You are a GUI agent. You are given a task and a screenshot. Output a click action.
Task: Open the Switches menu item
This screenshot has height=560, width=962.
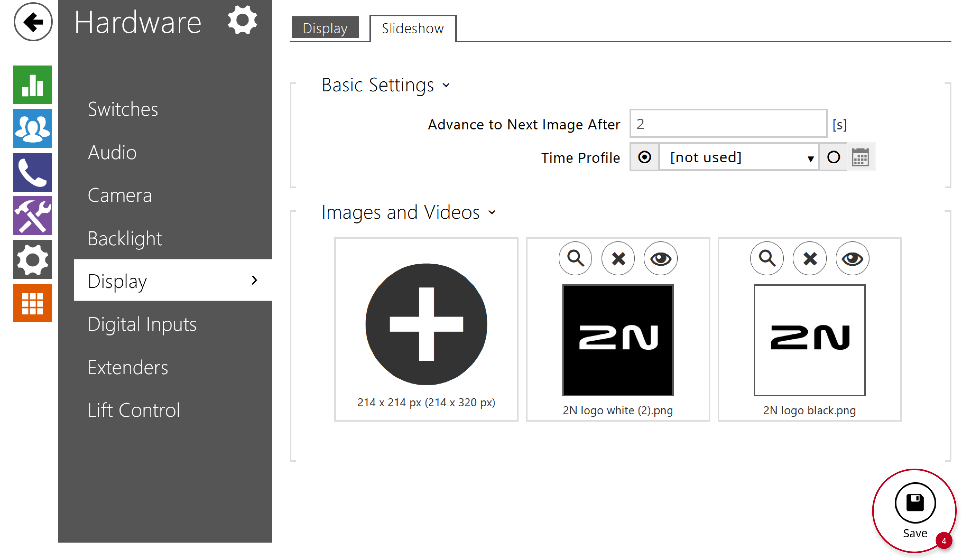point(123,109)
